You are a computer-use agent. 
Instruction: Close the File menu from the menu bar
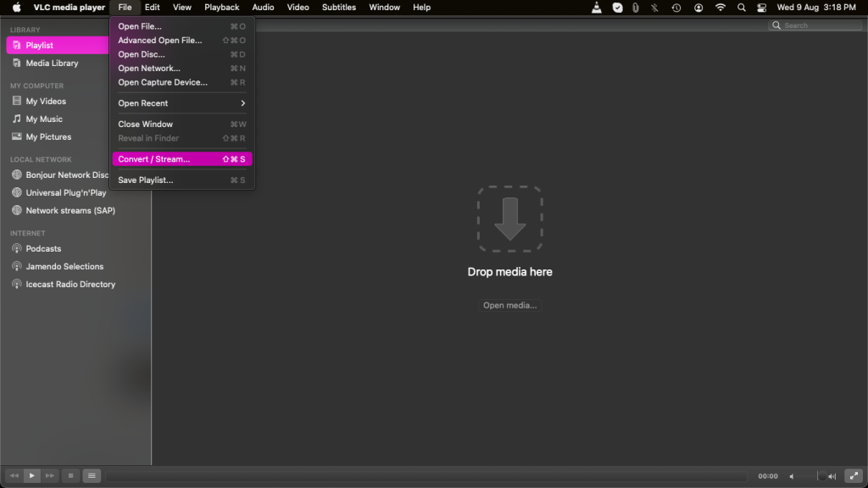tap(125, 7)
